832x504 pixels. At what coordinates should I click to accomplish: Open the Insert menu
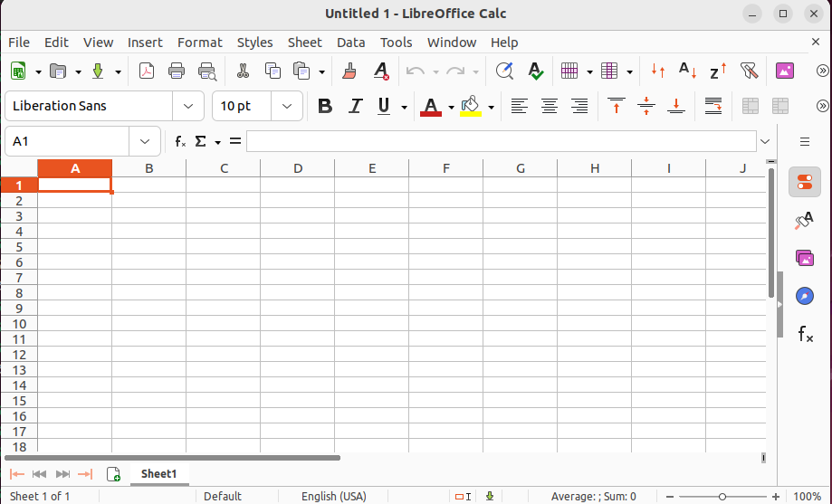145,43
